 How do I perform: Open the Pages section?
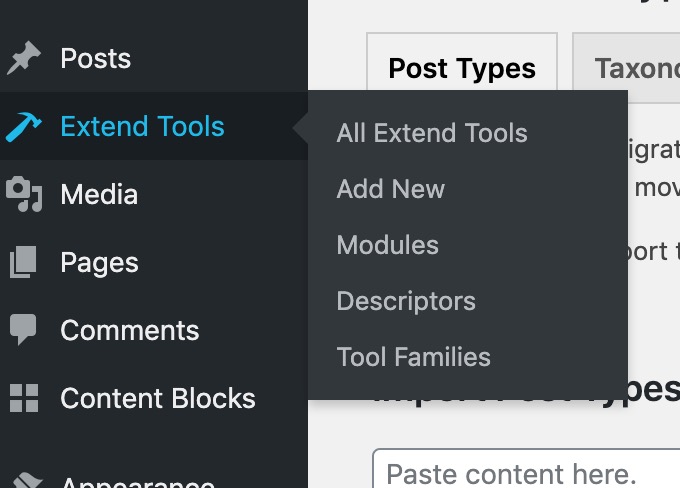(99, 262)
